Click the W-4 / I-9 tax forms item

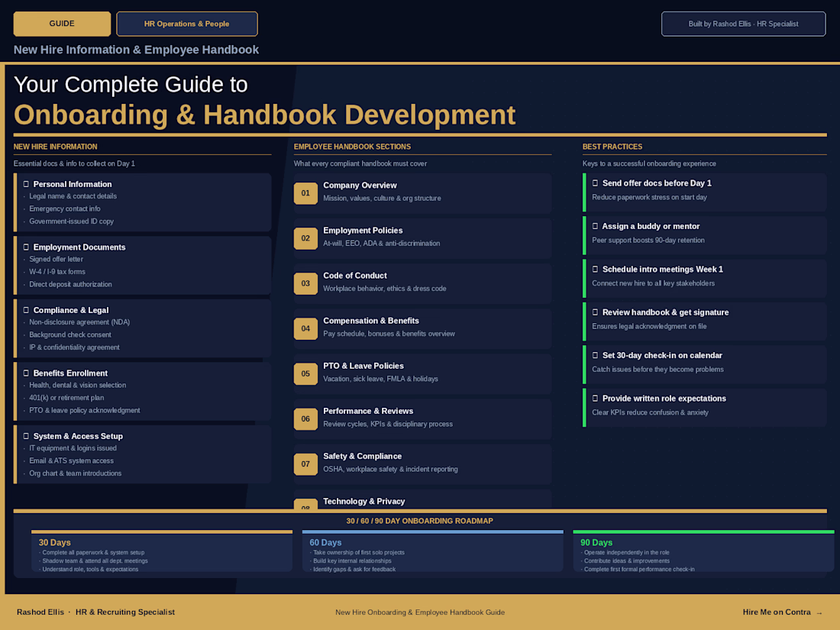(57, 272)
